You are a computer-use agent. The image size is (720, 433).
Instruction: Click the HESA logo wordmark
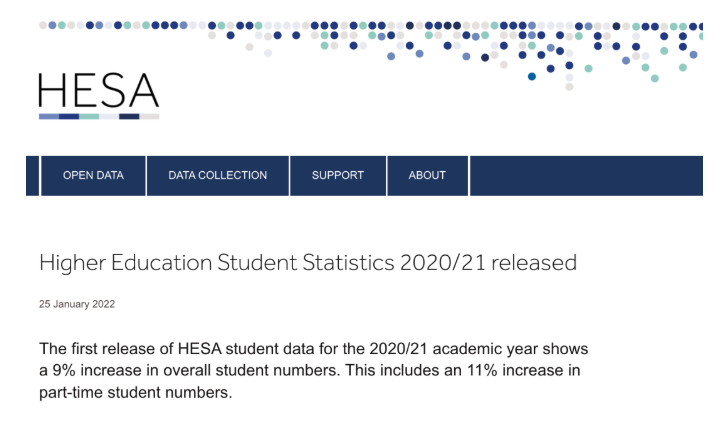coord(98,90)
